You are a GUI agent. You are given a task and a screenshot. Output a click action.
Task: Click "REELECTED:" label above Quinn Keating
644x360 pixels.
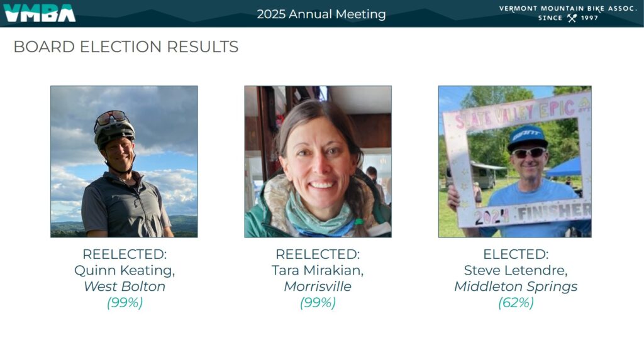pos(125,254)
